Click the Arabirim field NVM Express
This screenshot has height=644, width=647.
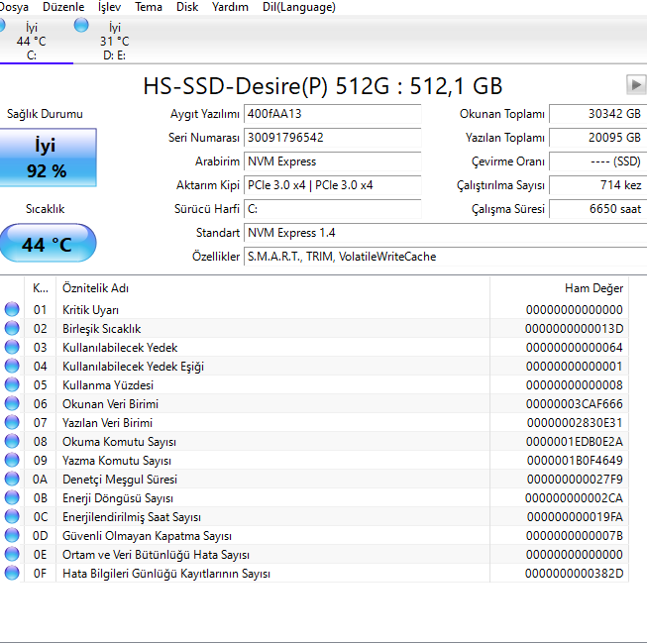[x=333, y=161]
